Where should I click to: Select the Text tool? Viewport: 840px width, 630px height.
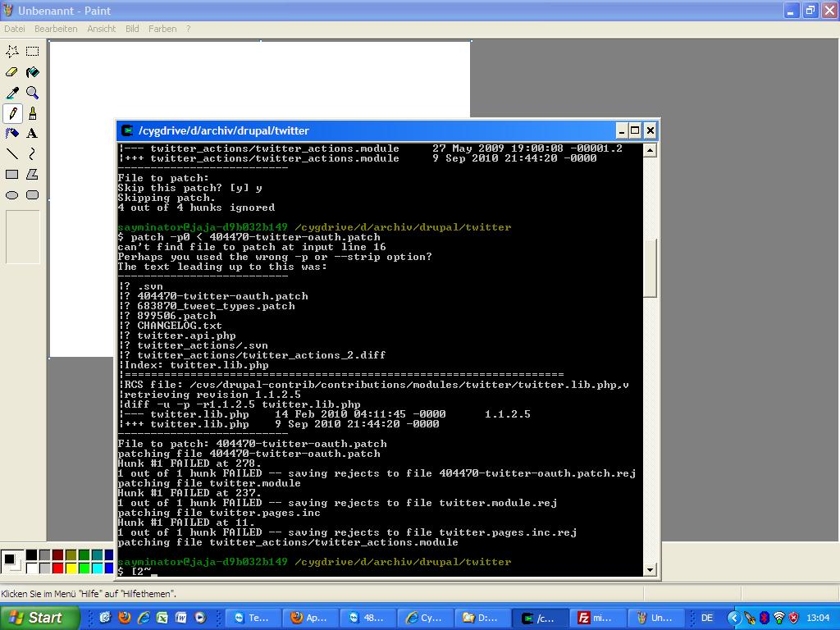click(x=32, y=133)
